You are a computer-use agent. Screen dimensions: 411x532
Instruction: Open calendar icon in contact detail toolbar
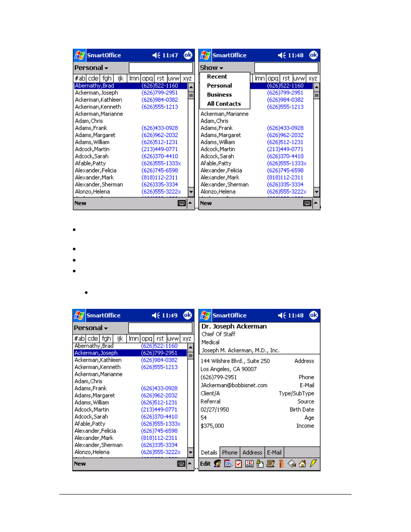point(228,464)
